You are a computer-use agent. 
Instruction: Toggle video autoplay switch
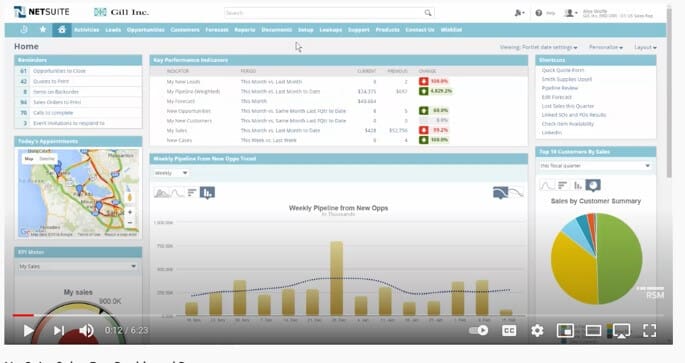pyautogui.click(x=478, y=330)
